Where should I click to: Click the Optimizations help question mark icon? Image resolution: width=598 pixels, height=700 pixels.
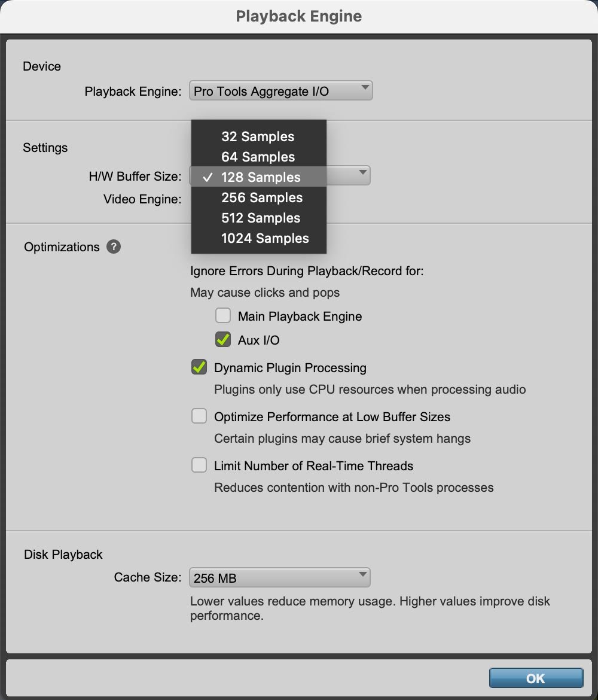coord(114,246)
